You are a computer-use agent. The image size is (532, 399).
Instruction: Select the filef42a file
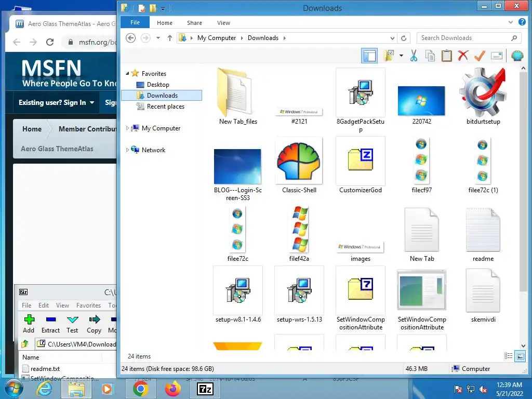299,234
